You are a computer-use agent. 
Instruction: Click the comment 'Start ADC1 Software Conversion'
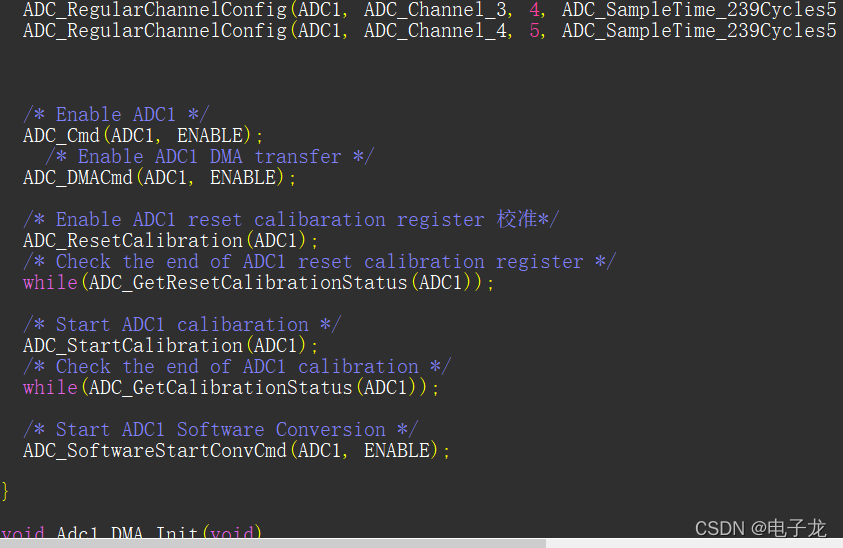[x=220, y=429]
